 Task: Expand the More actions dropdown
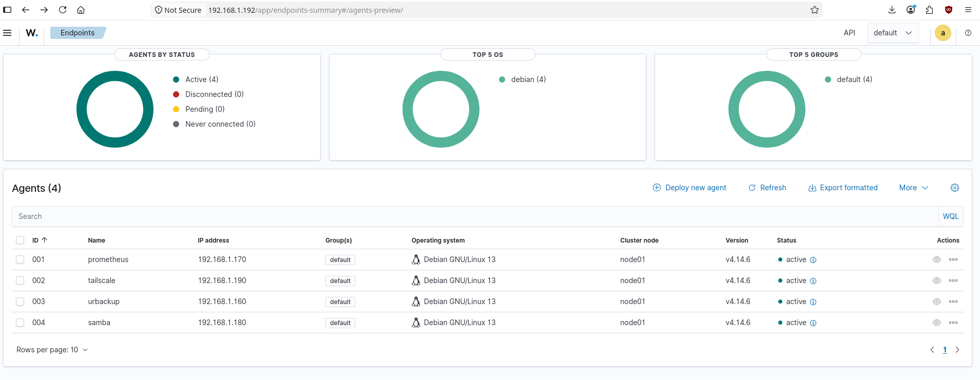[914, 188]
